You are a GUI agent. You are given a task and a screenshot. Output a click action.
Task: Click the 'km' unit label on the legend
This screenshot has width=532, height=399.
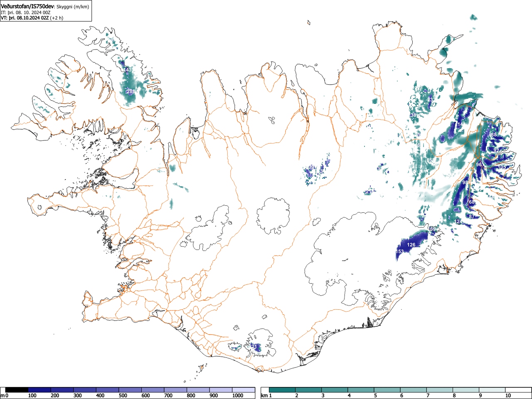[264, 396]
